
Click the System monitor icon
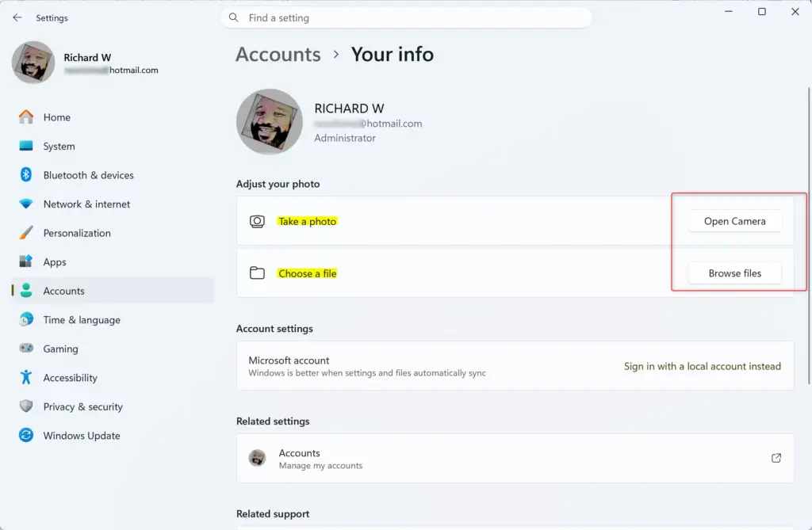point(26,146)
